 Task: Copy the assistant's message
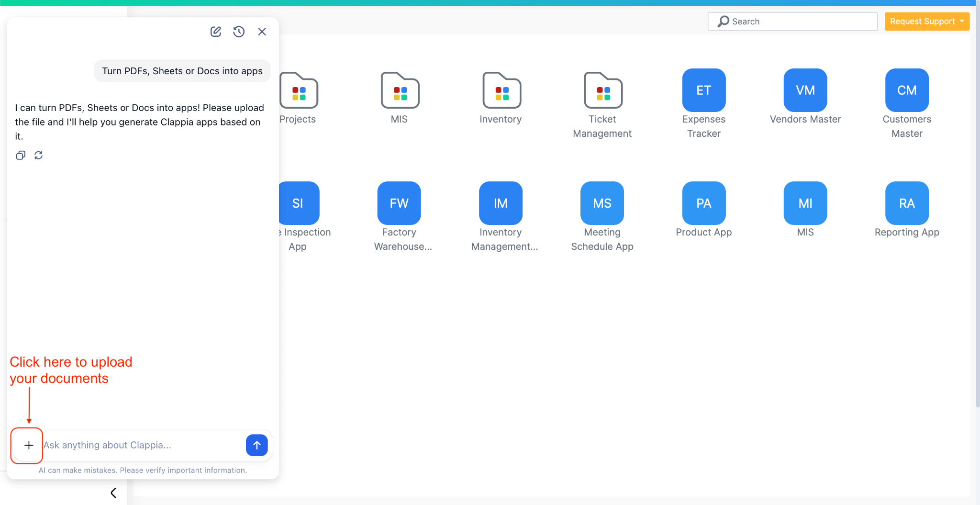[x=21, y=155]
